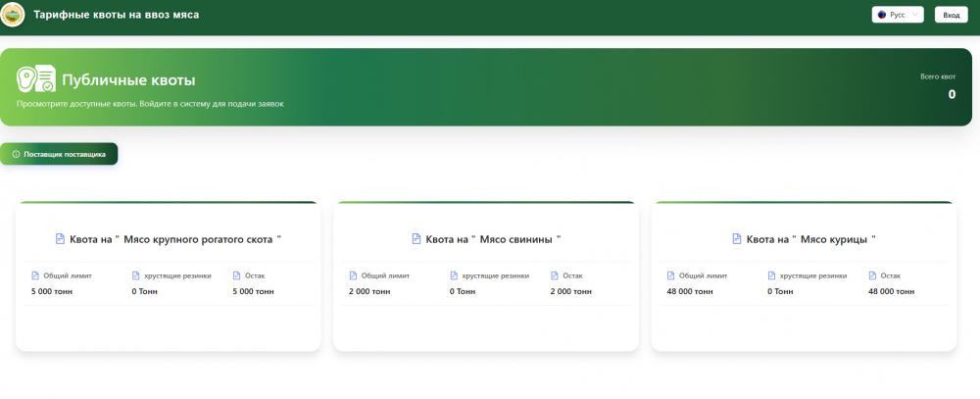Click the info icon on Поставщик поставщика
Viewport: 980px width, 399px height.
point(16,154)
